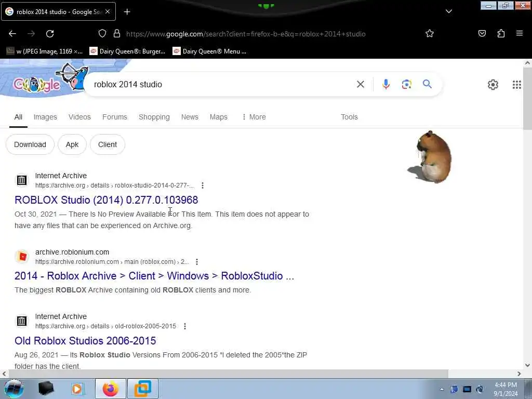The height and width of the screenshot is (399, 532).
Task: Open the Dairy Queen Menu bookmark
Action: (210, 51)
